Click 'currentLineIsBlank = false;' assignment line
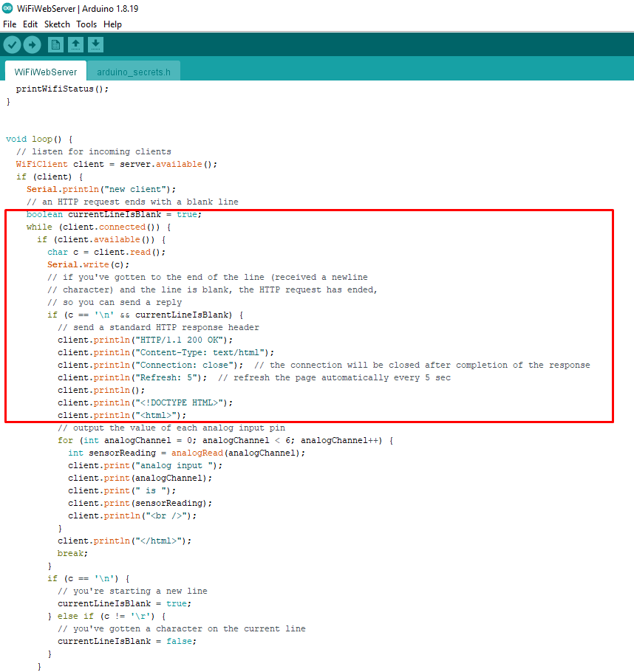The image size is (634, 672). coord(127,641)
